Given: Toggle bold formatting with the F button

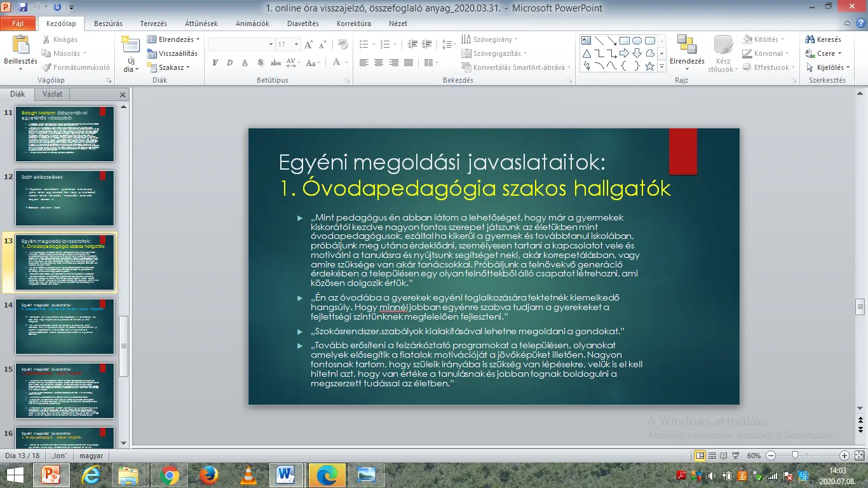Looking at the screenshot, I should (x=215, y=63).
